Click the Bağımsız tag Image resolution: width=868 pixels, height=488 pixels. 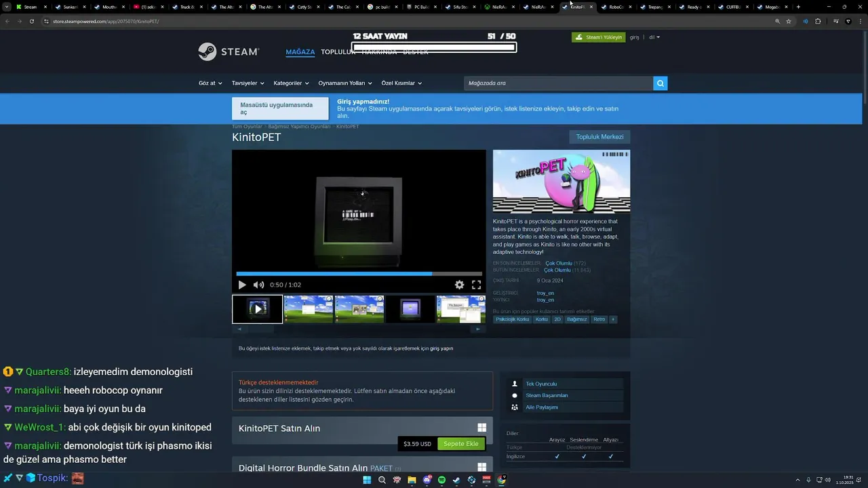[x=577, y=319]
